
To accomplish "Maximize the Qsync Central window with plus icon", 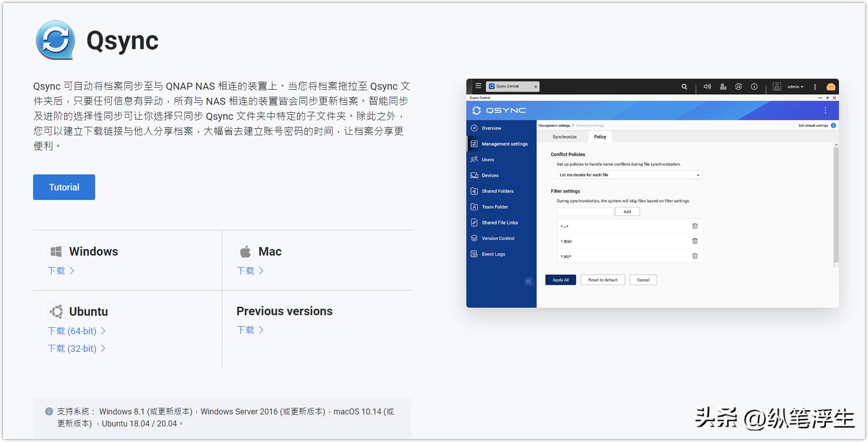I will click(827, 98).
